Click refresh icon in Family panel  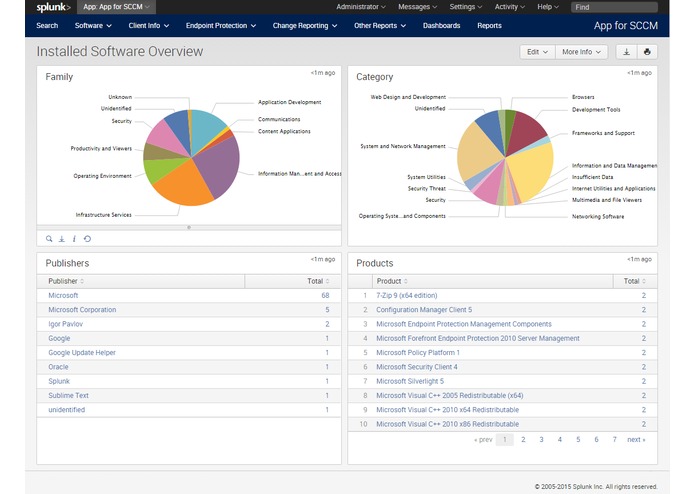(x=87, y=239)
